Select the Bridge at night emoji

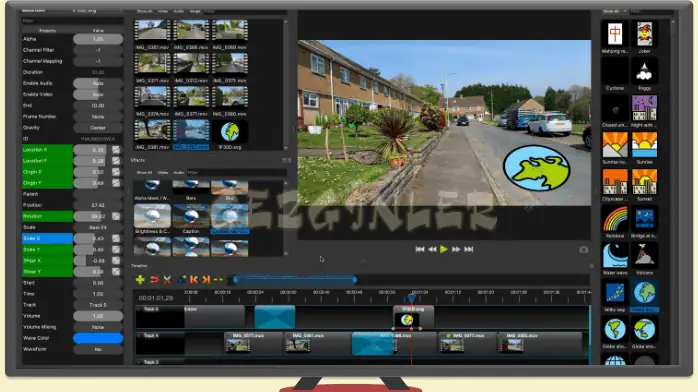click(x=645, y=219)
